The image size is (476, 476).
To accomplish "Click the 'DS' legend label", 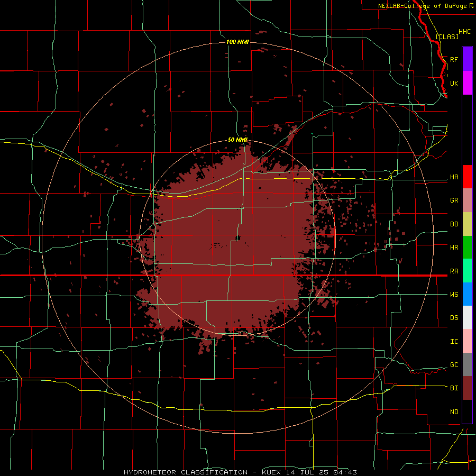I will [454, 318].
